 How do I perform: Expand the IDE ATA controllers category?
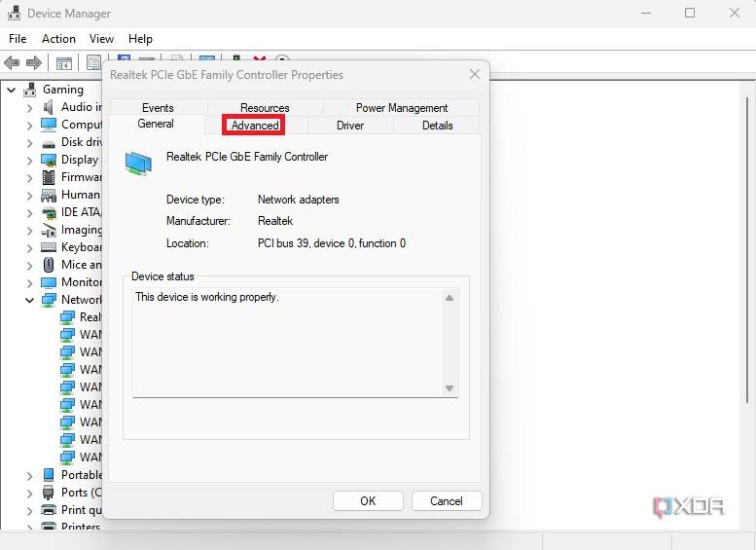pos(30,213)
